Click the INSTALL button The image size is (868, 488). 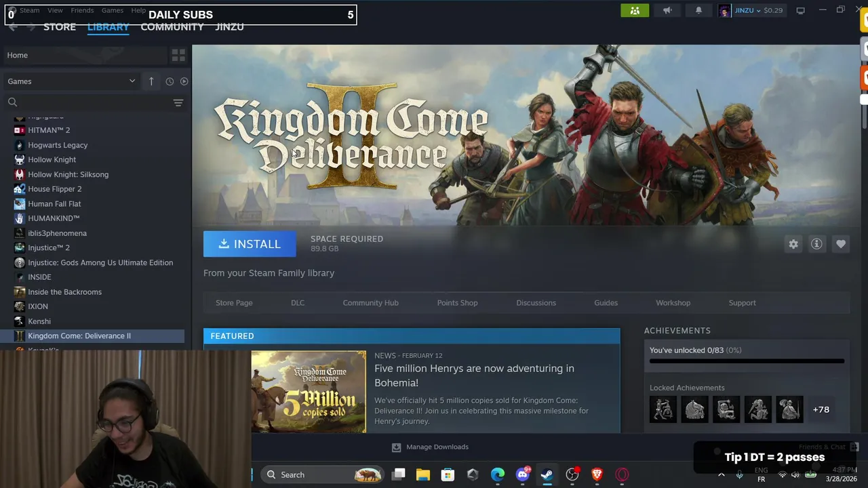tap(250, 244)
